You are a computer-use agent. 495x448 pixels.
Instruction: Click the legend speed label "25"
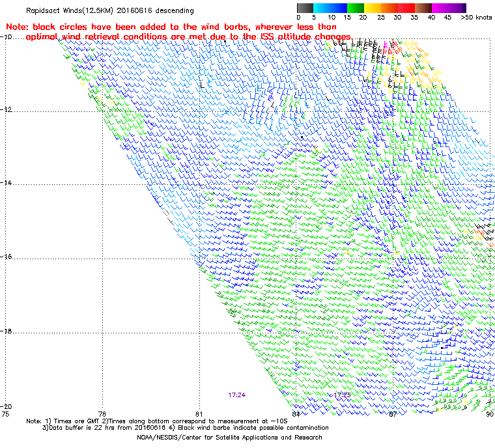(x=381, y=18)
